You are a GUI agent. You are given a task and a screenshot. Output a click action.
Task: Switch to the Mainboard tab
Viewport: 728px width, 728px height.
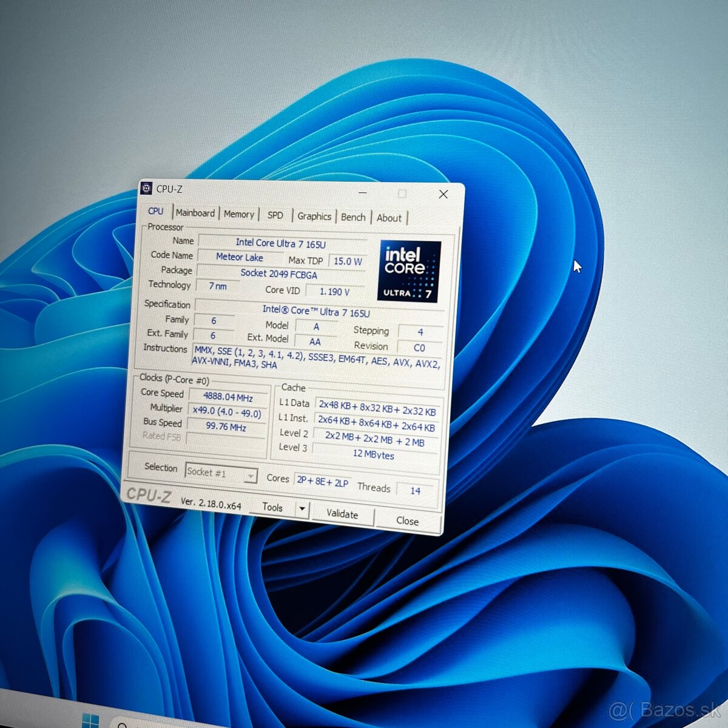click(x=195, y=213)
